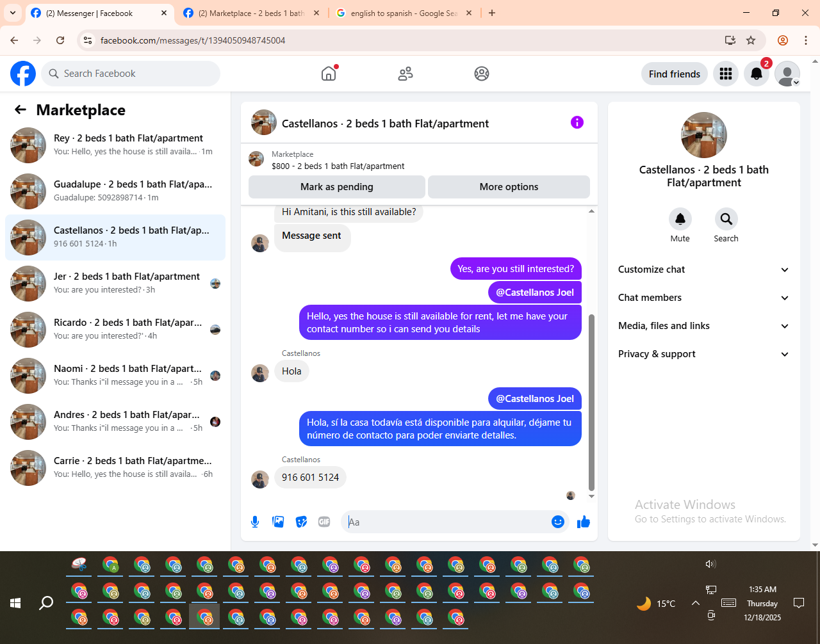The image size is (820, 644).
Task: Open taskbar volume speaker icon
Action: pos(710,564)
